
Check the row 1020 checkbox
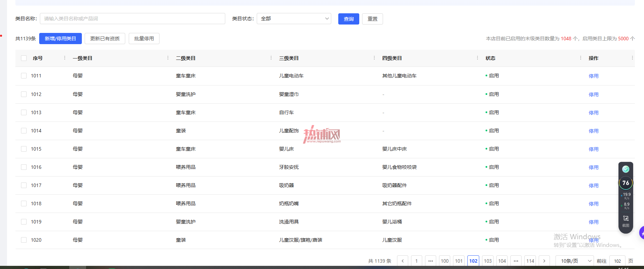(x=24, y=240)
